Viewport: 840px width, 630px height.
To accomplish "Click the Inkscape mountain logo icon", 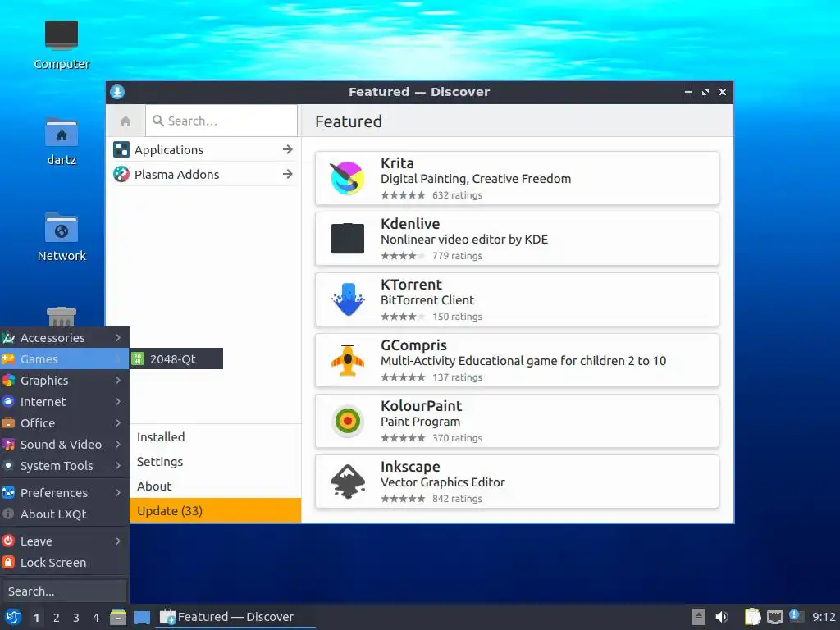I will point(348,482).
